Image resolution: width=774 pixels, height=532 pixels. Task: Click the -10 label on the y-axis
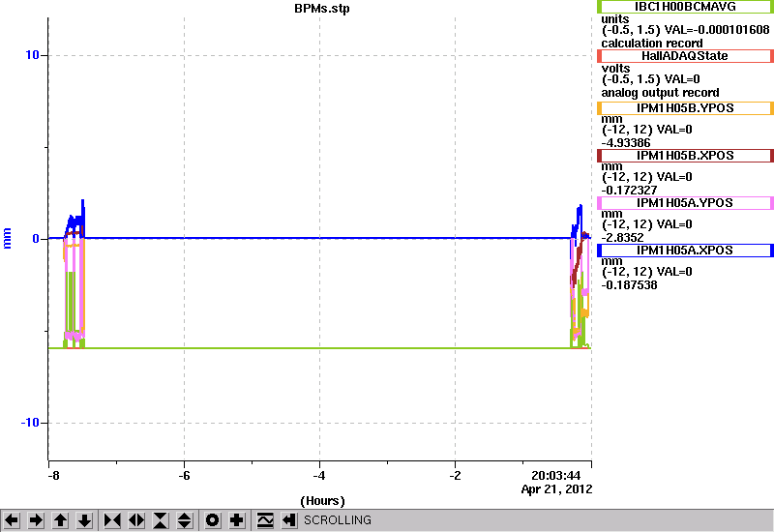(30, 423)
